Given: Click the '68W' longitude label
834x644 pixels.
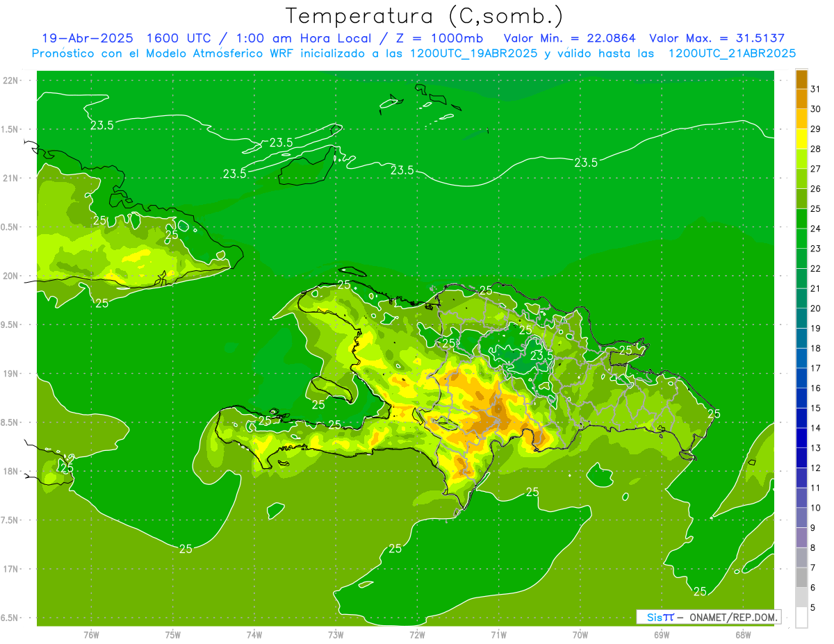Looking at the screenshot, I should tap(743, 636).
